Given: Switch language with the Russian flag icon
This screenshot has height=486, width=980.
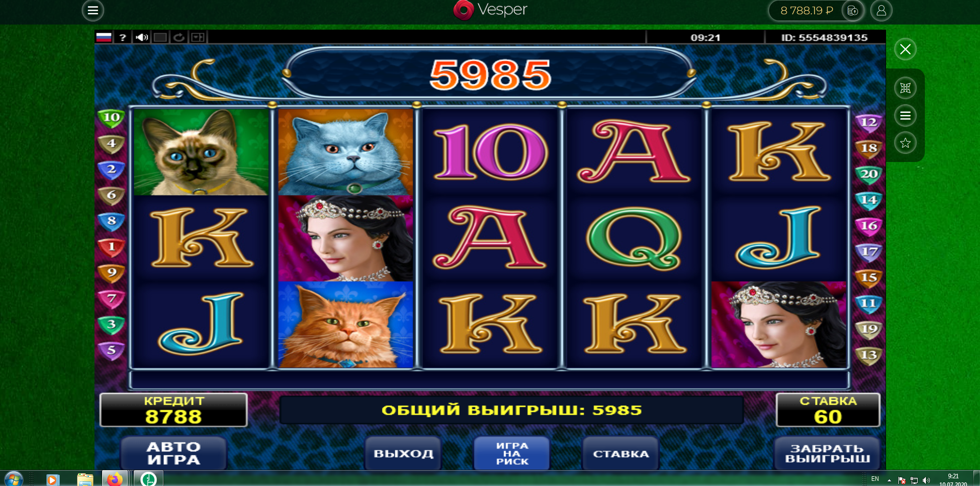Looking at the screenshot, I should pos(104,37).
